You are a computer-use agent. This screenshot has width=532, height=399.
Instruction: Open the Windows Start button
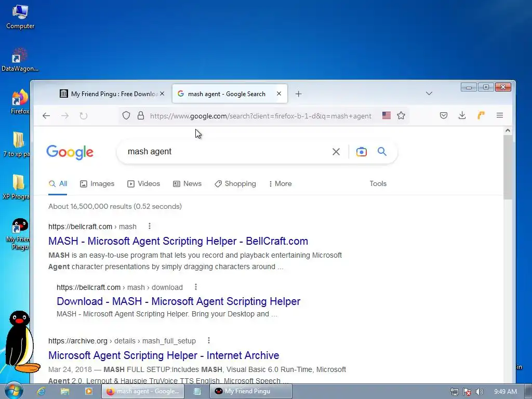14,391
